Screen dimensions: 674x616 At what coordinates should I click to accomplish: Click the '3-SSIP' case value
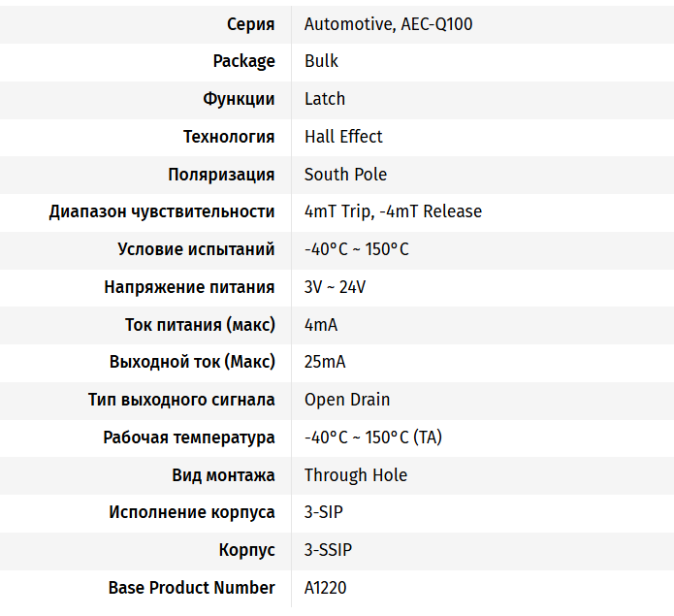point(328,550)
